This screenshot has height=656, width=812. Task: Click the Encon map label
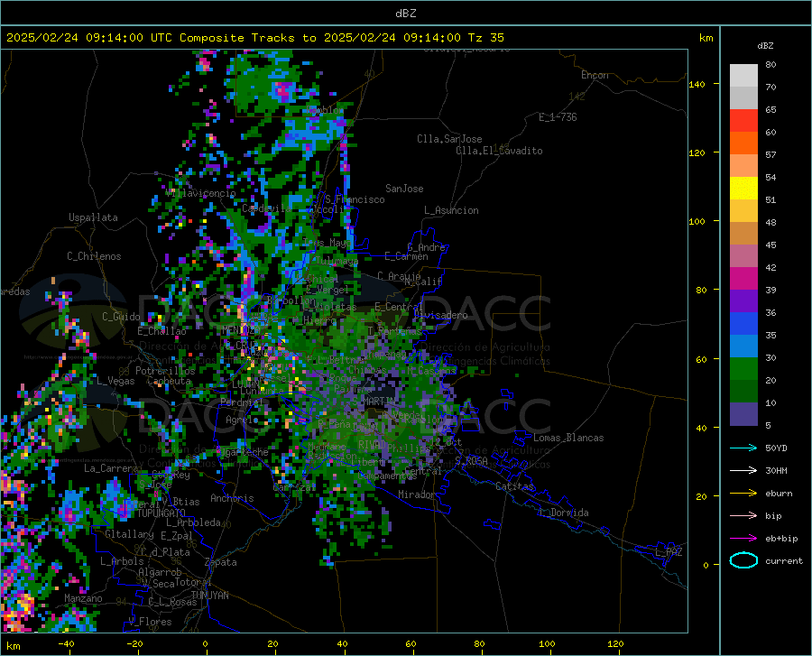pyautogui.click(x=595, y=76)
